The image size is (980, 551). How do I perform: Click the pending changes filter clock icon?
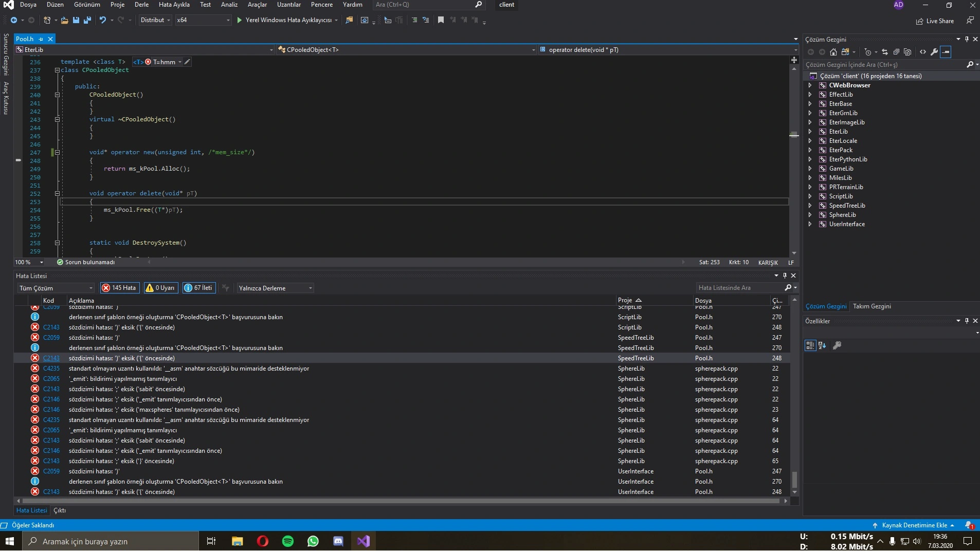pos(868,52)
